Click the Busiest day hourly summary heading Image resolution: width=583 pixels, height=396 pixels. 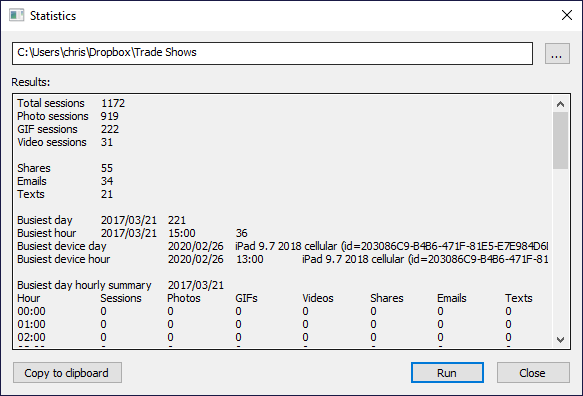84,285
